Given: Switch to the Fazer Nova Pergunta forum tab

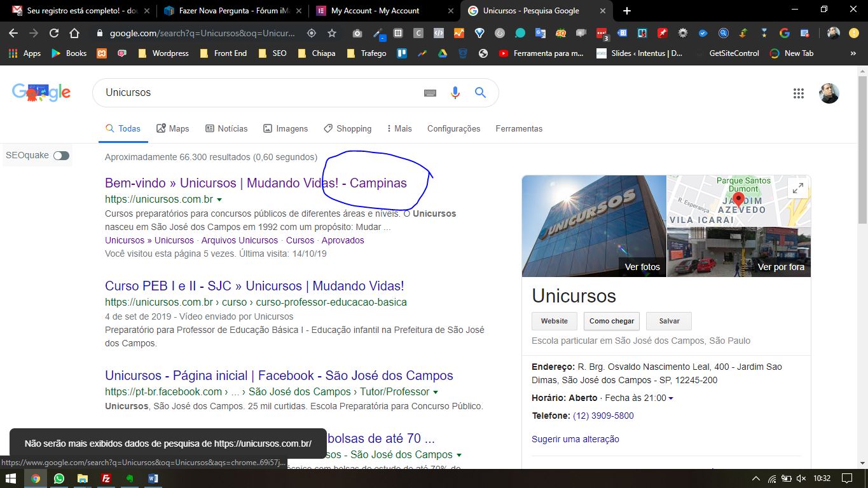Looking at the screenshot, I should tap(231, 11).
